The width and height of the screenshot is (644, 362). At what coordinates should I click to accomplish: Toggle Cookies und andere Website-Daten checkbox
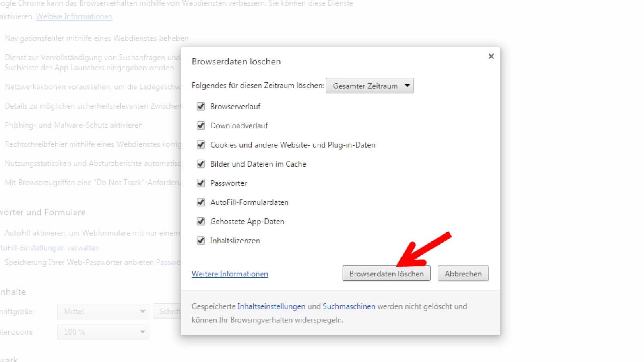tap(201, 145)
